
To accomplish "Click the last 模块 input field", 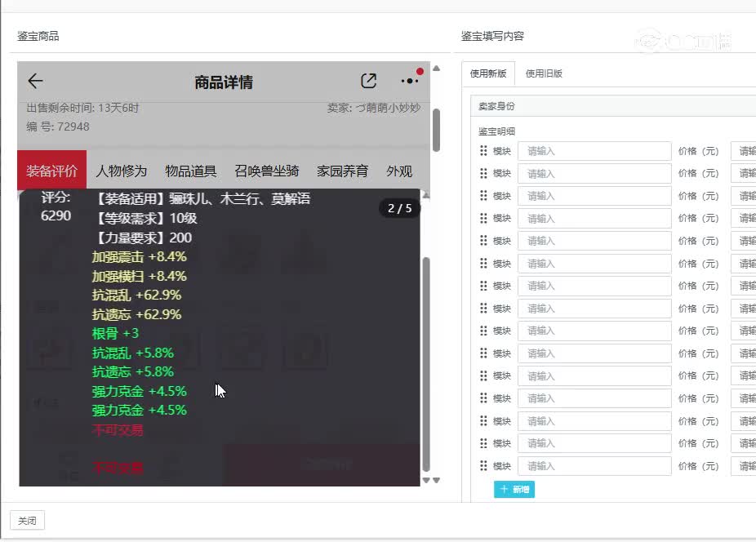I will click(594, 466).
